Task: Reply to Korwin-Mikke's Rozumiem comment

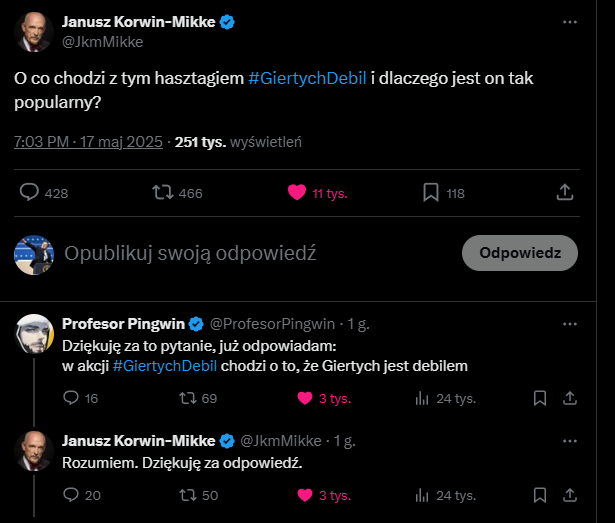Action: point(71,495)
